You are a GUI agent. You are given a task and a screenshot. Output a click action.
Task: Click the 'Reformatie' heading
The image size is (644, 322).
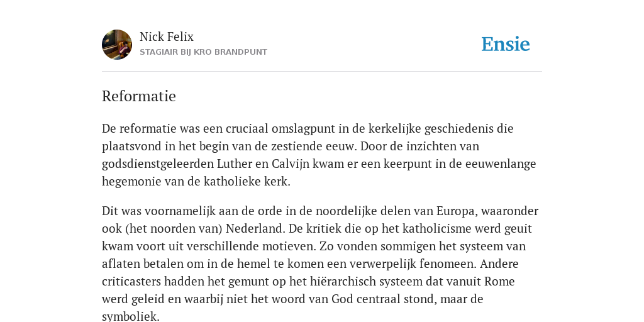(139, 96)
